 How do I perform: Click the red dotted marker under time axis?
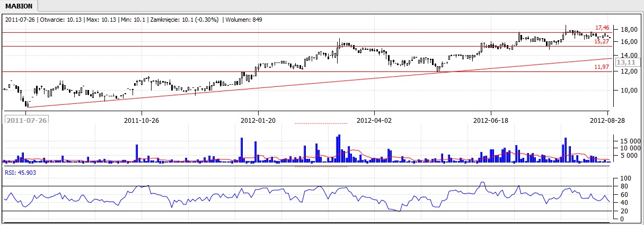click(x=321, y=123)
